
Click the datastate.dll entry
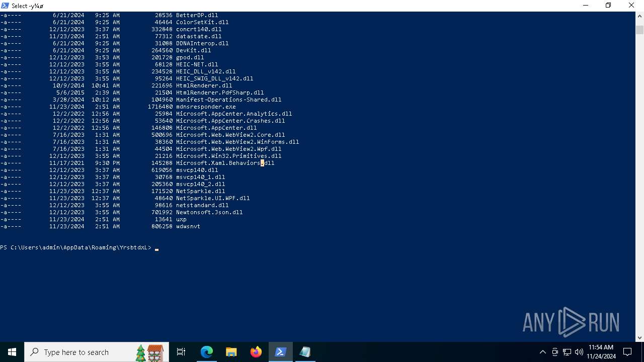(x=199, y=36)
